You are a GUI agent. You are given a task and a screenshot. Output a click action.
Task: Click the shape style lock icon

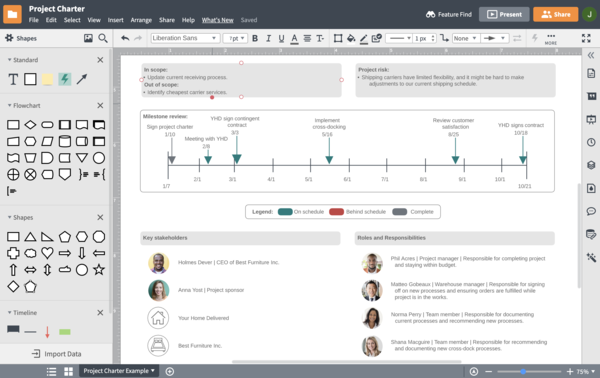[x=377, y=38]
